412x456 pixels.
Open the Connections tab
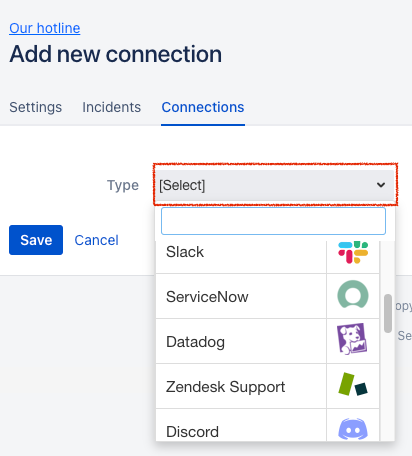pyautogui.click(x=203, y=107)
